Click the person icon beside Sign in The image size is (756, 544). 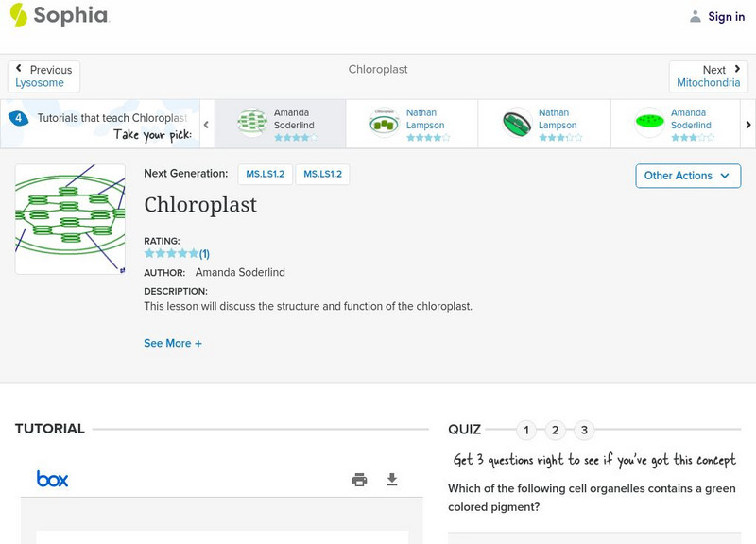[694, 16]
